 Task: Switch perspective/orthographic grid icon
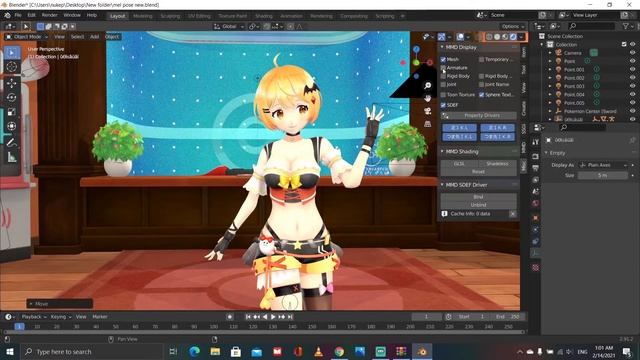pos(427,124)
